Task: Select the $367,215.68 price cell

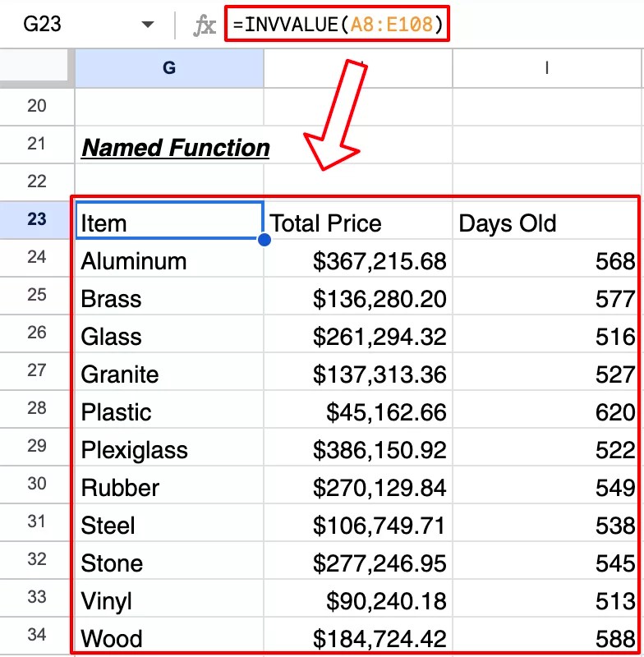Action: [x=357, y=260]
